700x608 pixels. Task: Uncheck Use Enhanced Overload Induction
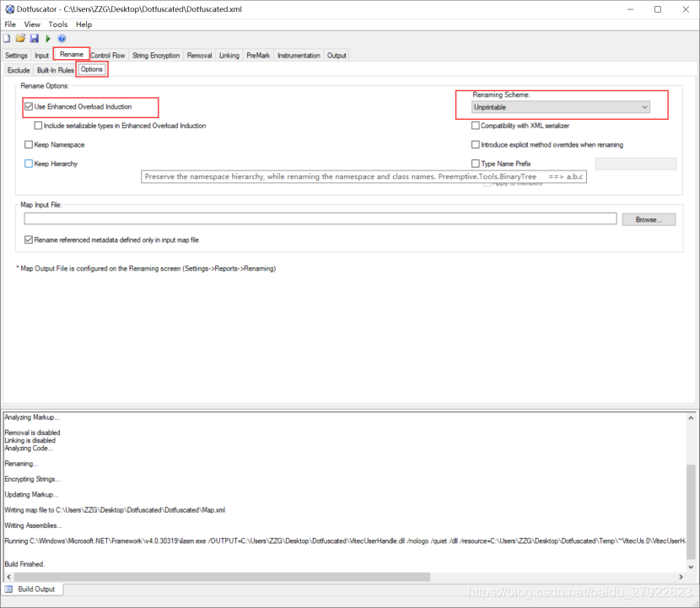click(29, 106)
